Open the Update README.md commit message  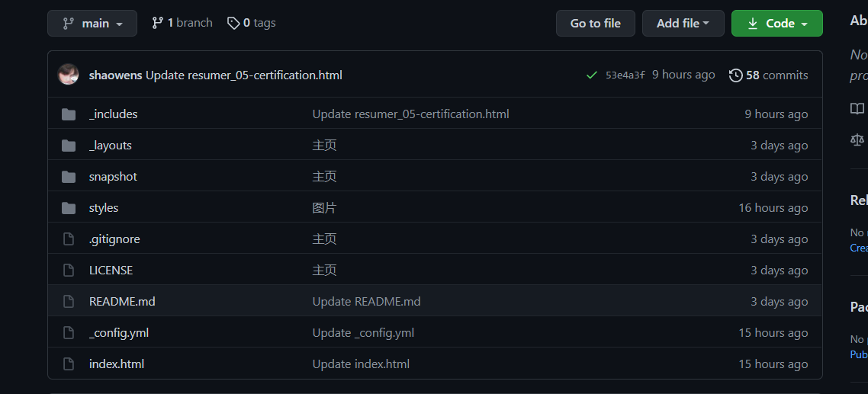pyautogui.click(x=366, y=302)
